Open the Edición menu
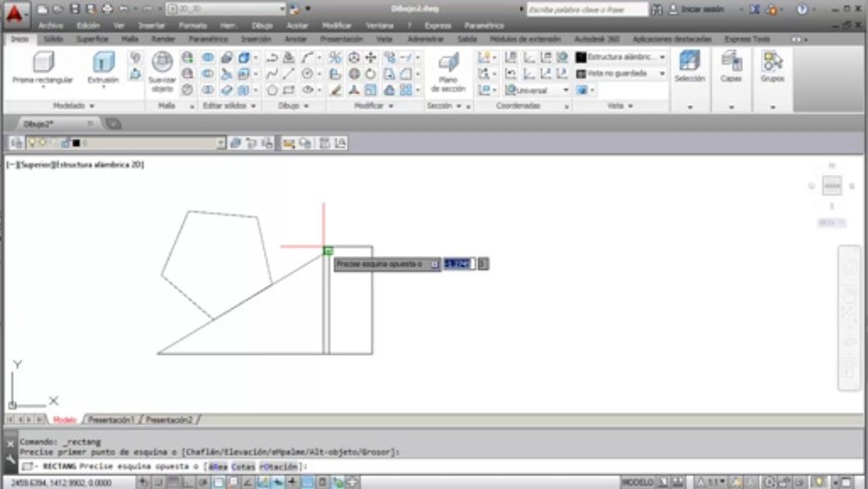Viewport: 868px width, 489px height. click(x=88, y=25)
